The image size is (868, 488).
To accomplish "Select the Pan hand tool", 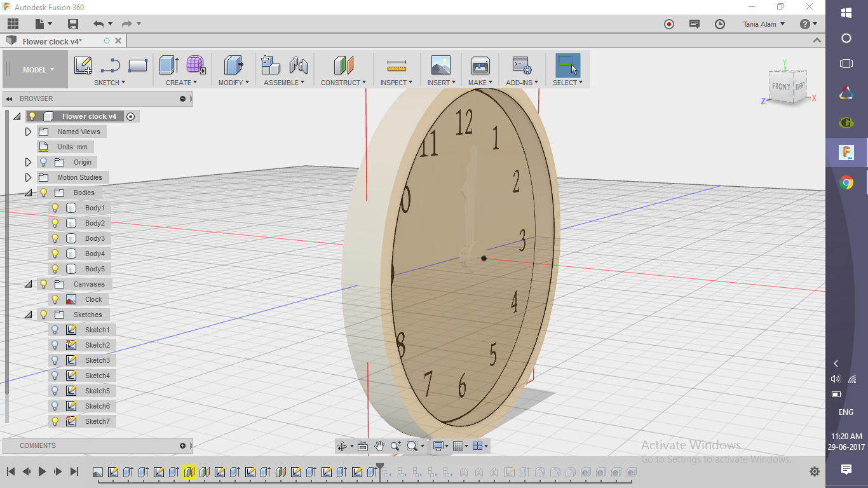I will click(x=379, y=446).
